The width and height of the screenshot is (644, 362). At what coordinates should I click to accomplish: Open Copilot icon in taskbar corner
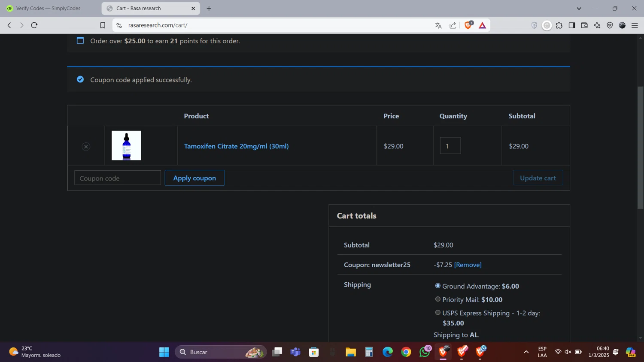(631, 352)
